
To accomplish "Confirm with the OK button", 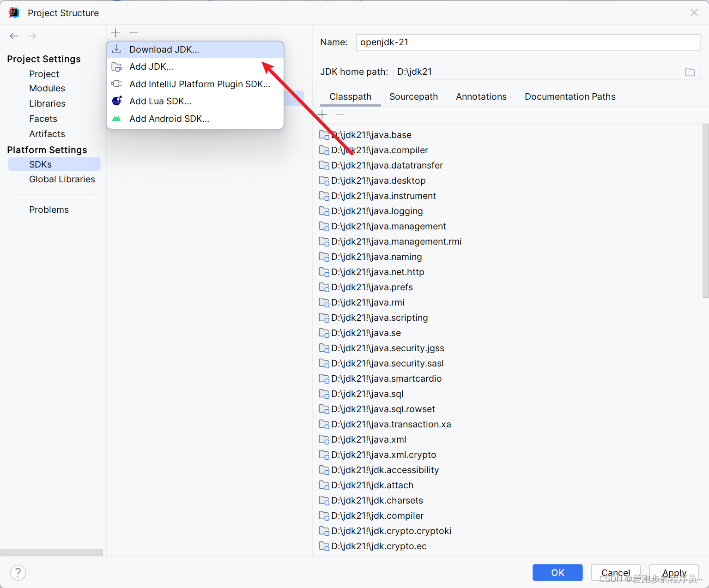I will (558, 573).
